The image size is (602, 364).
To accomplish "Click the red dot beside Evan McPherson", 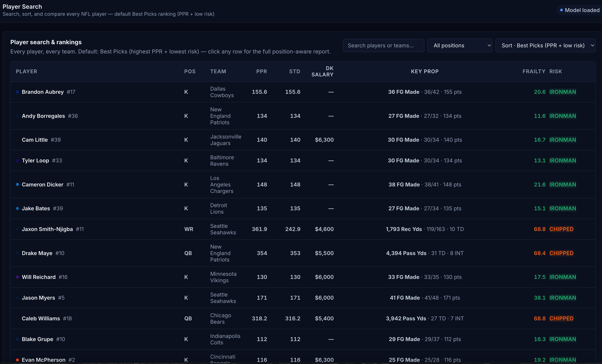I will [x=17, y=360].
